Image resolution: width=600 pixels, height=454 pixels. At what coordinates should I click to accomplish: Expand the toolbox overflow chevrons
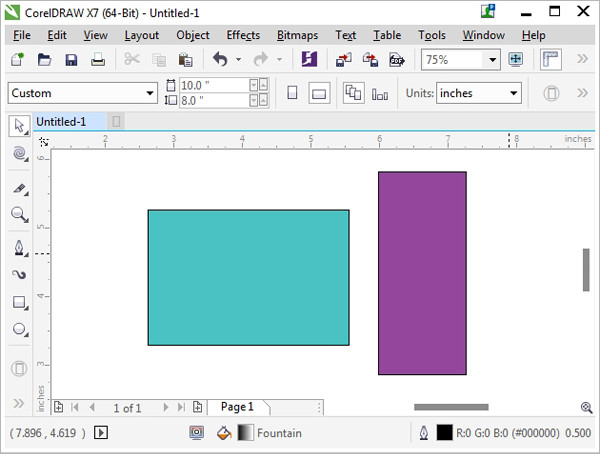tap(18, 403)
